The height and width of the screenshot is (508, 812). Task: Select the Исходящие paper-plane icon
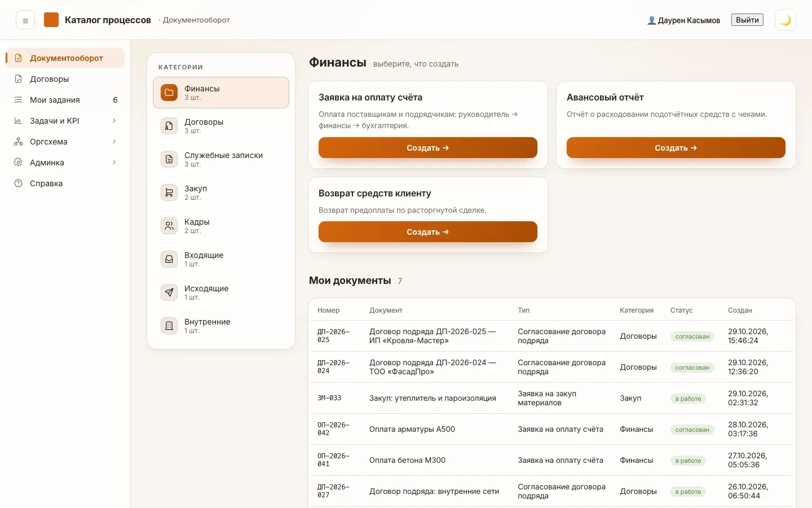tap(169, 292)
